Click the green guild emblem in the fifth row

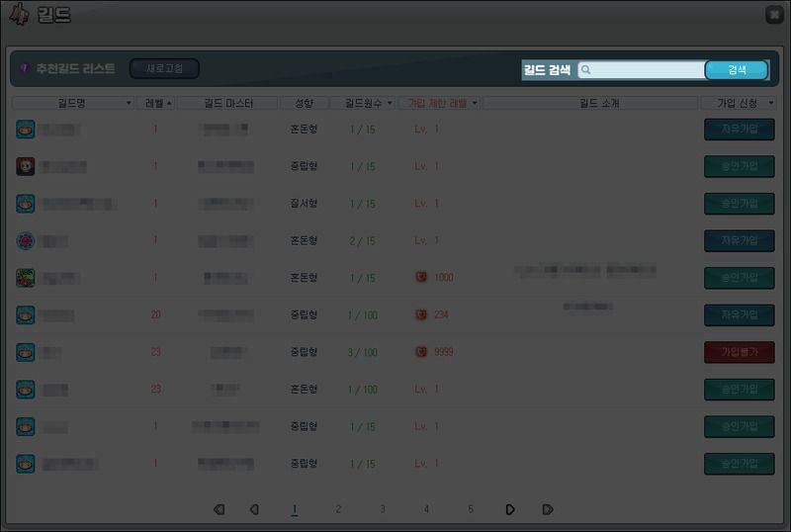pos(26,278)
